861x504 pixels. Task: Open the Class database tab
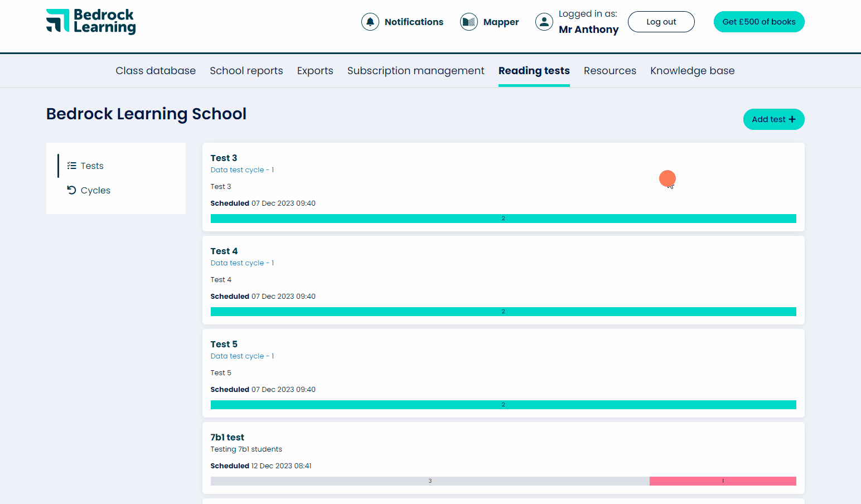[x=156, y=70]
